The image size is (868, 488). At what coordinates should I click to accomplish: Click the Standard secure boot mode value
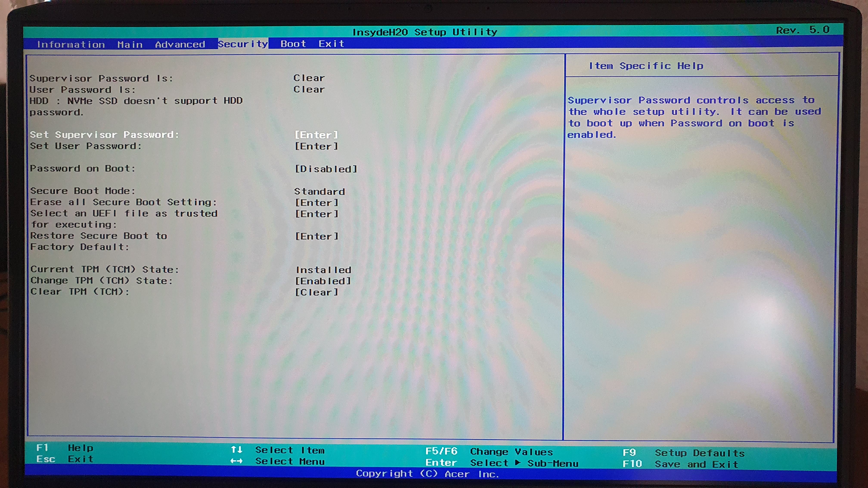319,191
